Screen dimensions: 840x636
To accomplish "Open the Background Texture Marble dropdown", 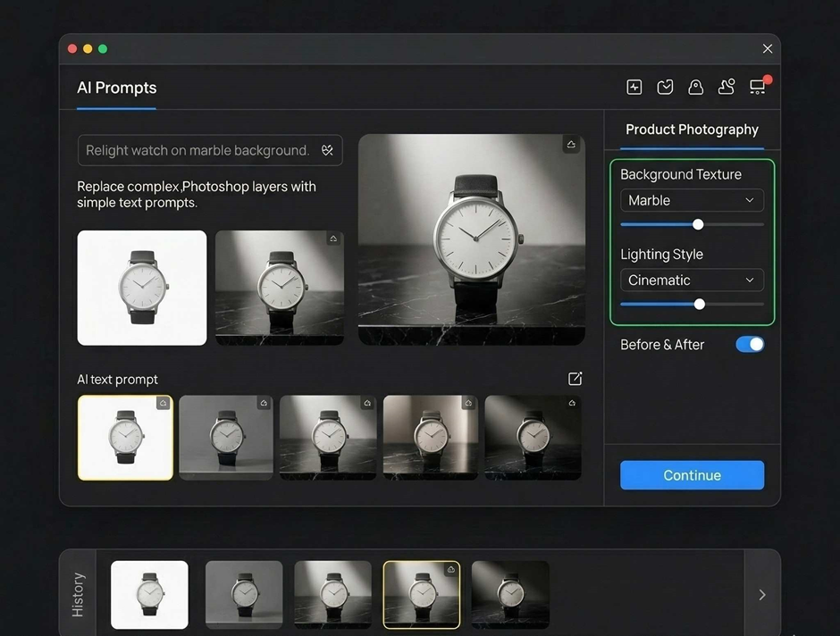I will (692, 200).
